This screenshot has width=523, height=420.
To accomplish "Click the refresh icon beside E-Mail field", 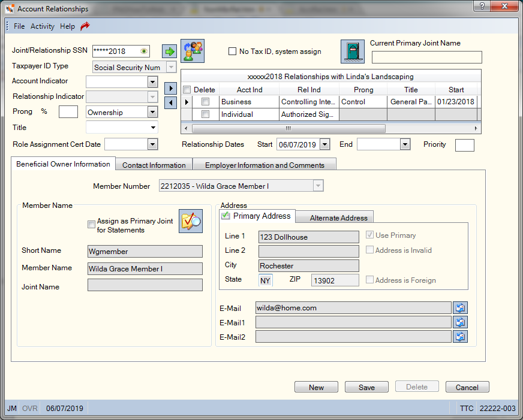I will [460, 308].
